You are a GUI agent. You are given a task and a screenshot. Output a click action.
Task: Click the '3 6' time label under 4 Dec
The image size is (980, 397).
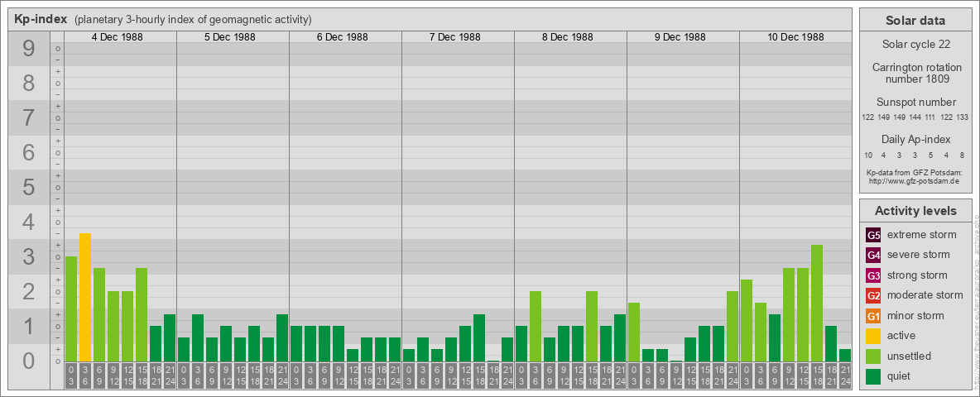tap(85, 375)
